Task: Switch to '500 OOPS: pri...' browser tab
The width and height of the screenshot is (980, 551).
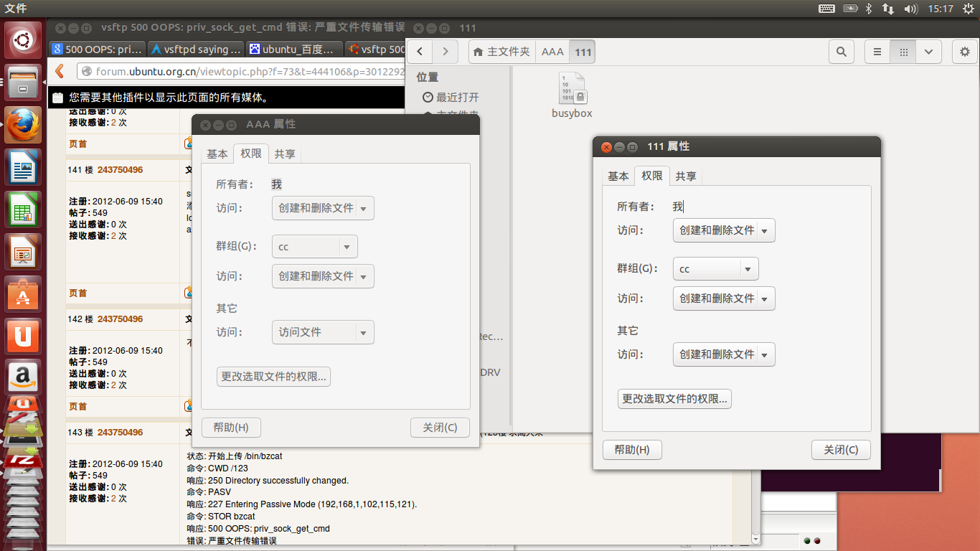Action: pyautogui.click(x=97, y=50)
